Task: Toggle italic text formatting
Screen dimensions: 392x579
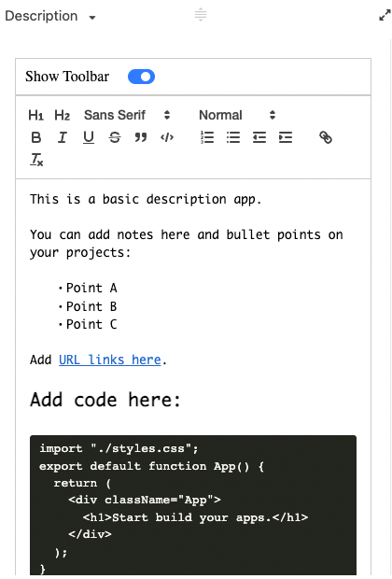Action: (62, 137)
